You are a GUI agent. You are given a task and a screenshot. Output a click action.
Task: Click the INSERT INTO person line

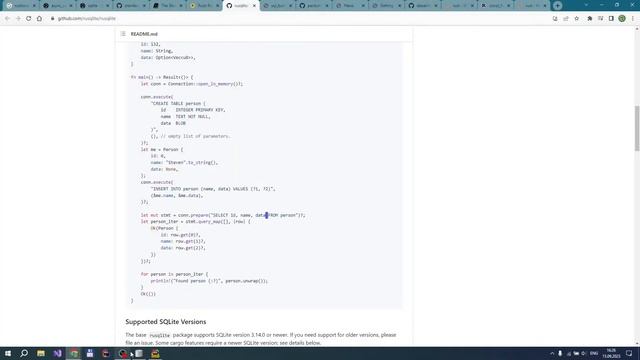pos(213,189)
